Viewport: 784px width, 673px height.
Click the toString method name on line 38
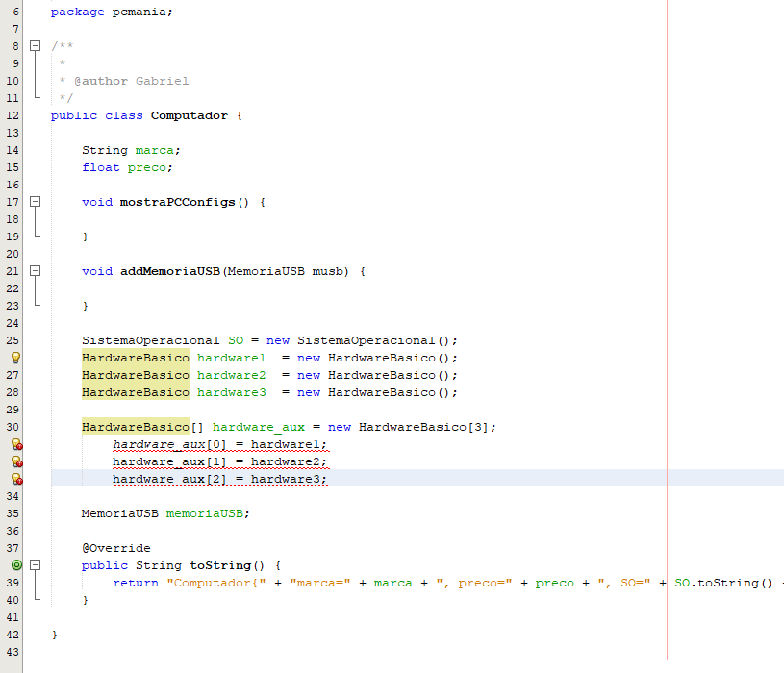point(220,565)
